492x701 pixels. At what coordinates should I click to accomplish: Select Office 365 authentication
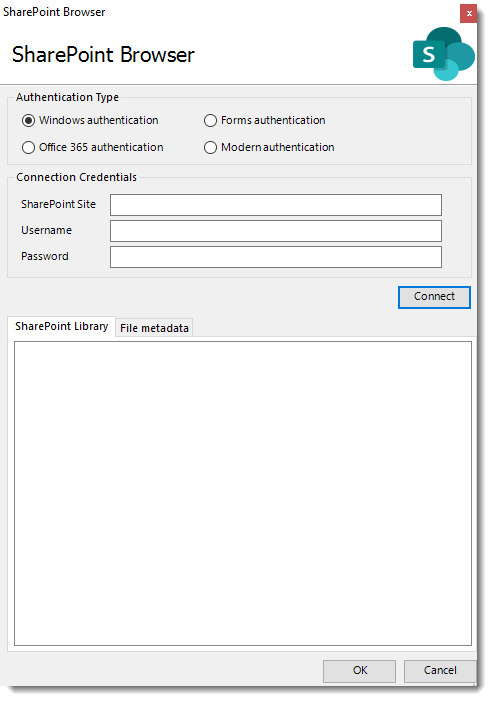click(28, 148)
